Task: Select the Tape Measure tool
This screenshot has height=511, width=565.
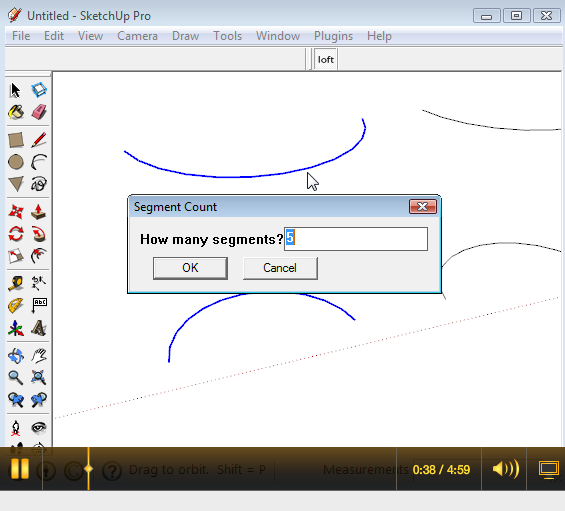Action: [x=16, y=284]
